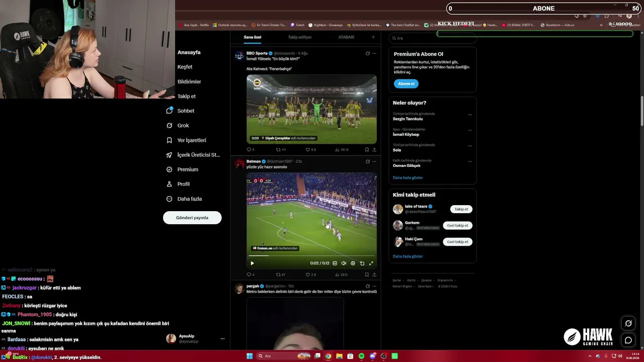
Task: Open video settings gear in Batman video
Action: [x=353, y=263]
